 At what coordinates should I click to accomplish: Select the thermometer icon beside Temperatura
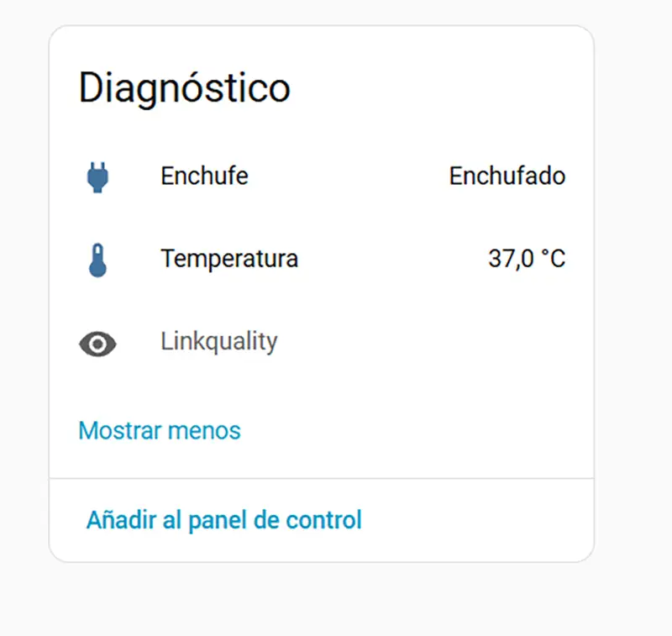click(x=97, y=259)
